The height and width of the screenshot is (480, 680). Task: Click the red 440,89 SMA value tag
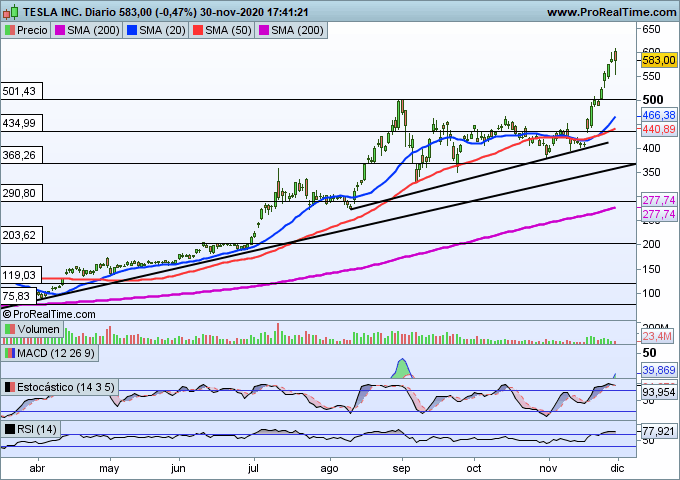point(659,129)
